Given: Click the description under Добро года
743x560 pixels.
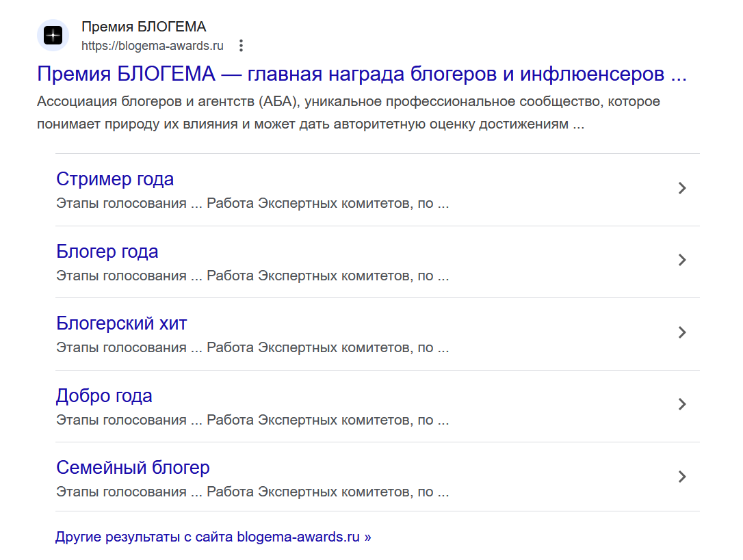Looking at the screenshot, I should [252, 421].
